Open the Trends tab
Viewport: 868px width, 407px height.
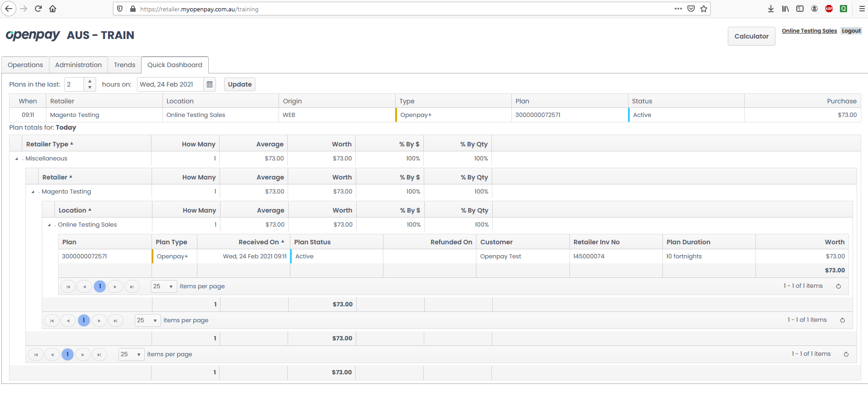[x=124, y=65]
